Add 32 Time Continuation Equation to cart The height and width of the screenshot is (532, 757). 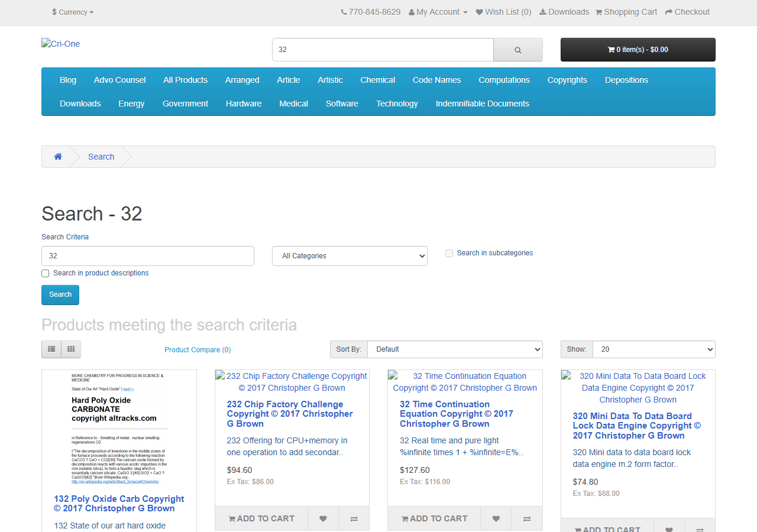pyautogui.click(x=434, y=518)
